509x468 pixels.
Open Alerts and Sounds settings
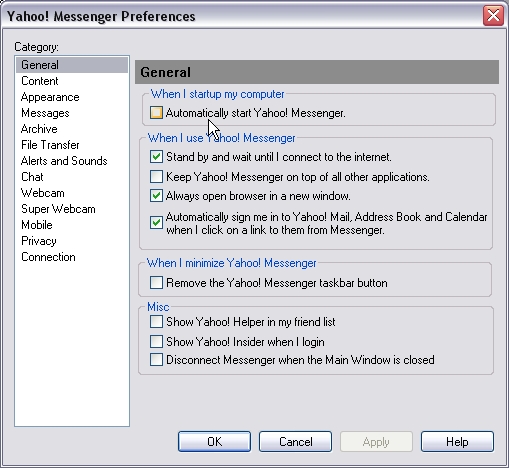pyautogui.click(x=72, y=161)
